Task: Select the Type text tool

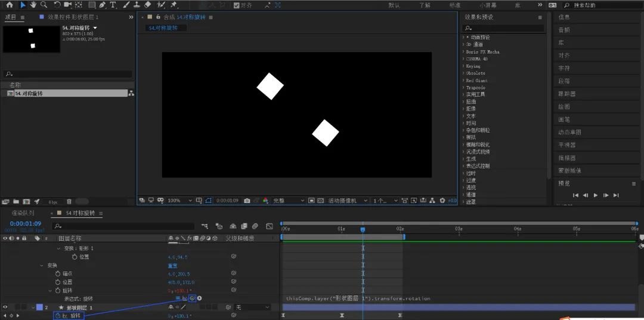Action: tap(113, 5)
